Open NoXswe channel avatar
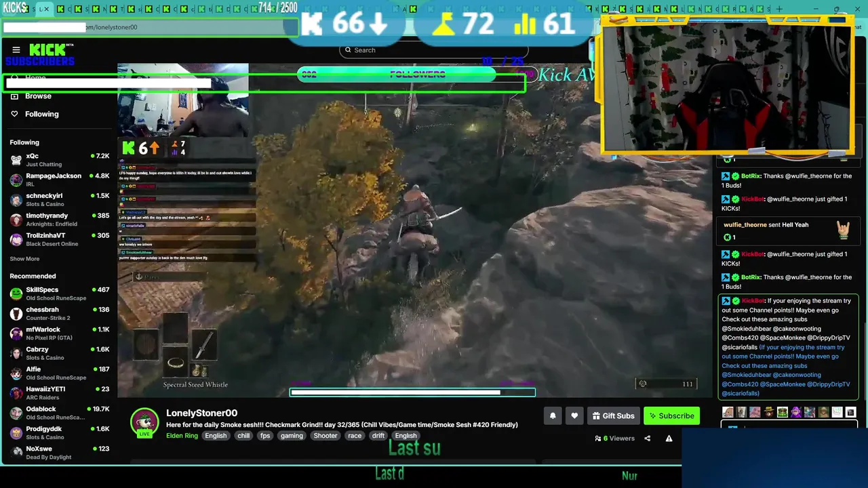Screen dimensions: 868x488 tap(16, 453)
